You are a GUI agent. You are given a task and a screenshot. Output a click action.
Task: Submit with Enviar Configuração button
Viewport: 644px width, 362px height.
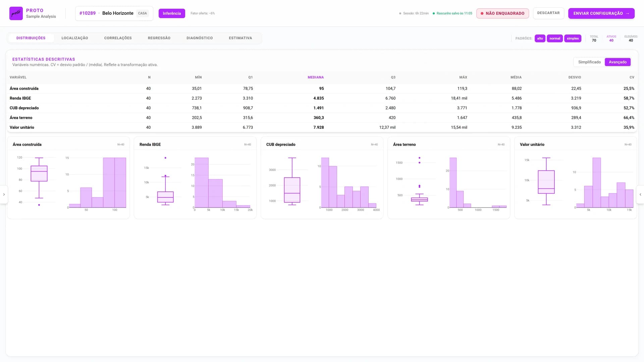tap(601, 13)
